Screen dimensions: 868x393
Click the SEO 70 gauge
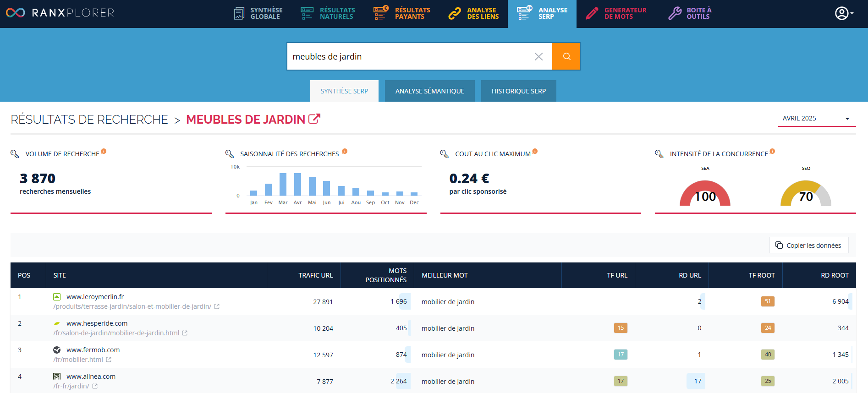click(x=806, y=193)
